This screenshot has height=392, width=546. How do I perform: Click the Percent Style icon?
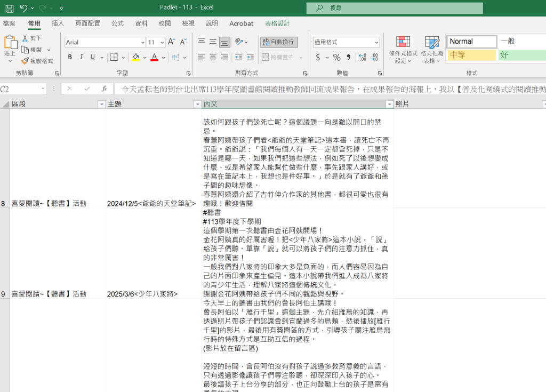pos(336,58)
